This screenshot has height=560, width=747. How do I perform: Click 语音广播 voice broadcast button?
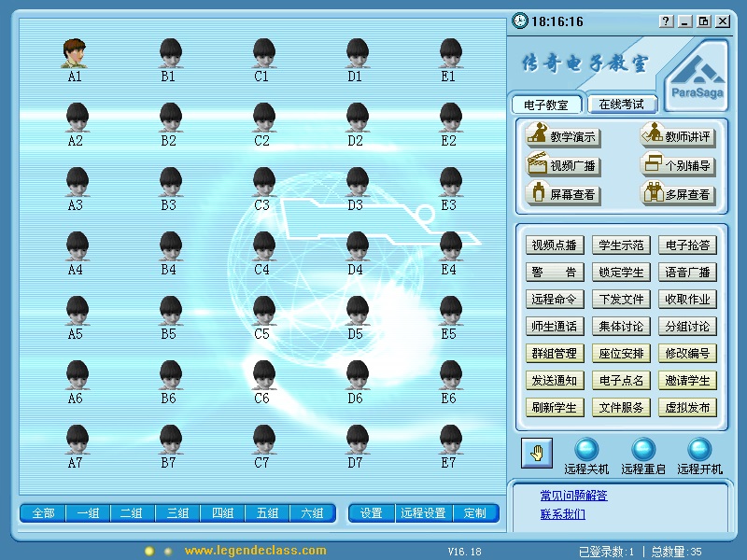click(687, 273)
